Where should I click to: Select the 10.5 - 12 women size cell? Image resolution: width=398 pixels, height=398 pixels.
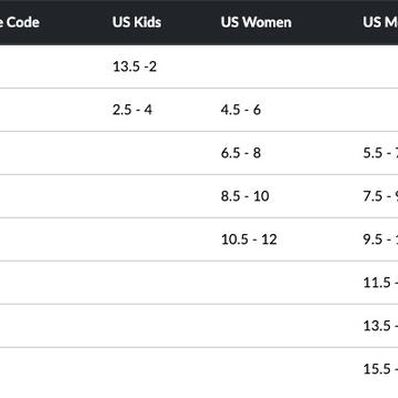[249, 239]
